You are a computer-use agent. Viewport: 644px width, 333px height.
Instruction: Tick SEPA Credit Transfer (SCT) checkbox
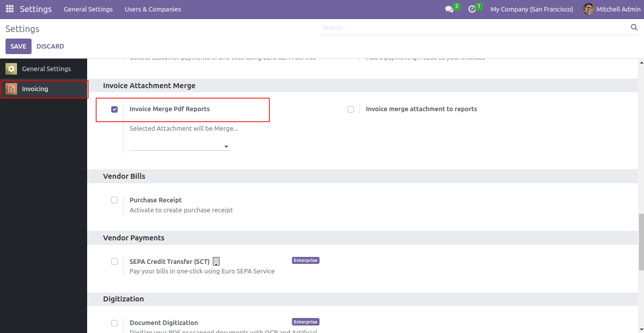tap(114, 261)
